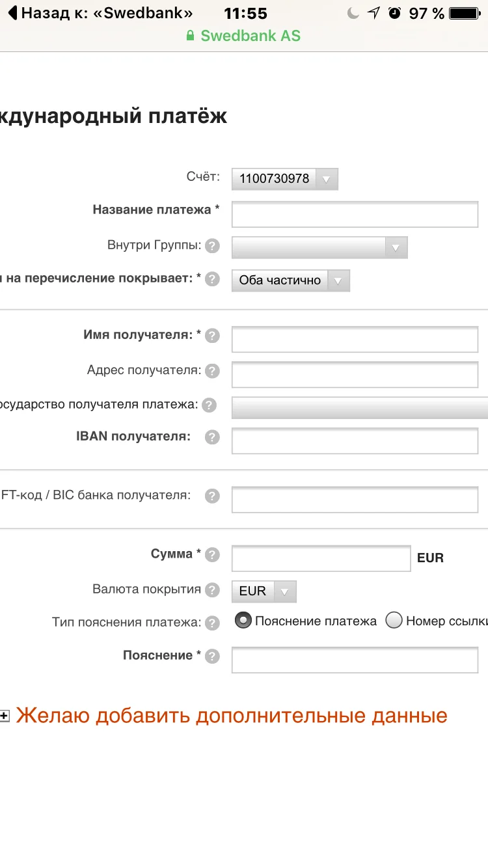Click help icon beside BIC банка получателя
488x868 pixels.
tap(212, 496)
